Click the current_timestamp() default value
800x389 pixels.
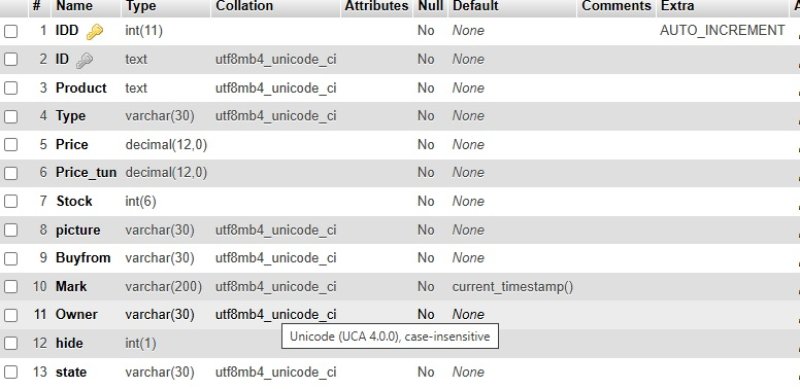[512, 287]
